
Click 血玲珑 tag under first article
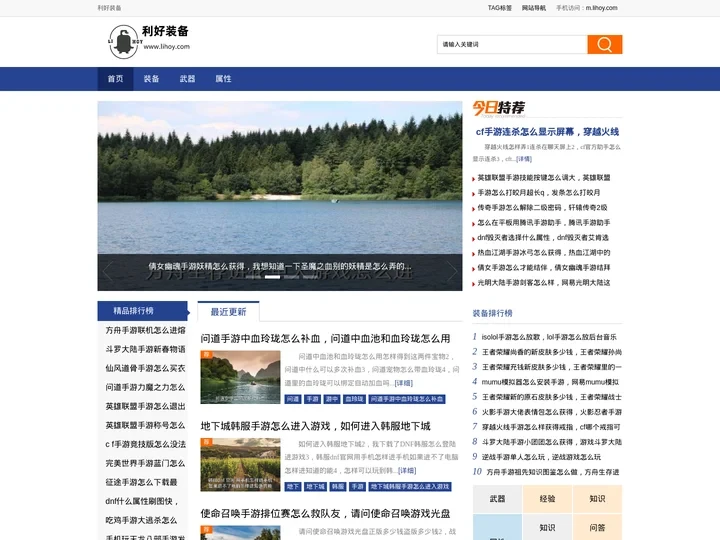354,399
